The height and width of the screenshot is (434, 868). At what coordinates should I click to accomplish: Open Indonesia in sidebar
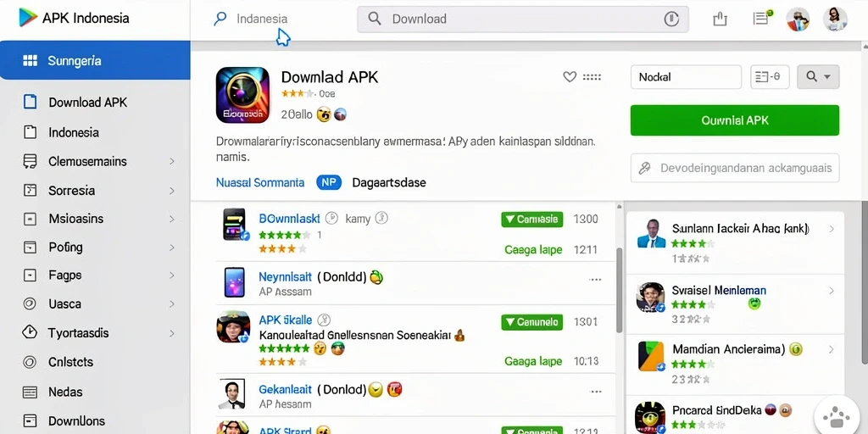point(74,132)
